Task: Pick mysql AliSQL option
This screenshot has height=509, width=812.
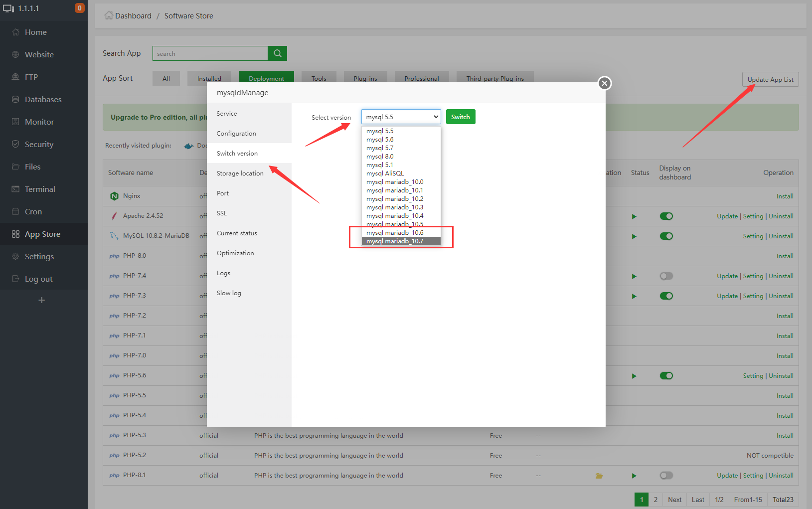Action: pyautogui.click(x=401, y=173)
